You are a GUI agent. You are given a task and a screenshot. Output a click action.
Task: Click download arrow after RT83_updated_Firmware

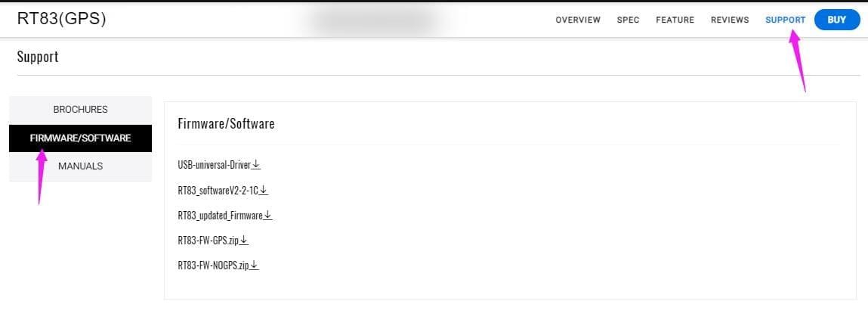[268, 215]
